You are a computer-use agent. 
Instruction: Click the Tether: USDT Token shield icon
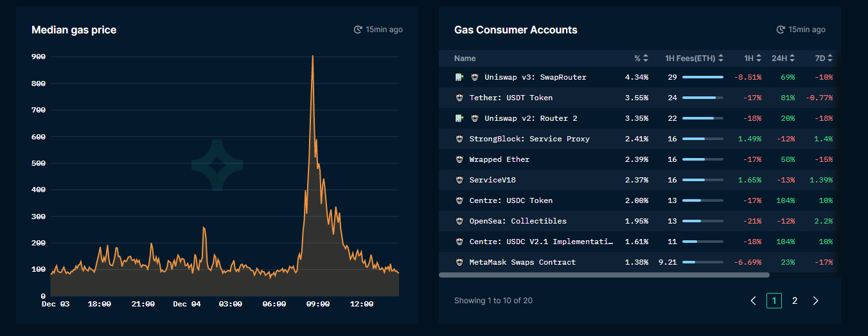click(x=459, y=98)
